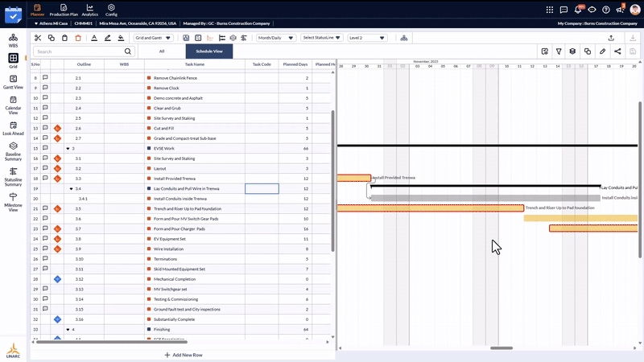Click the Cut scissors icon
The height and width of the screenshot is (362, 644).
pos(38,38)
